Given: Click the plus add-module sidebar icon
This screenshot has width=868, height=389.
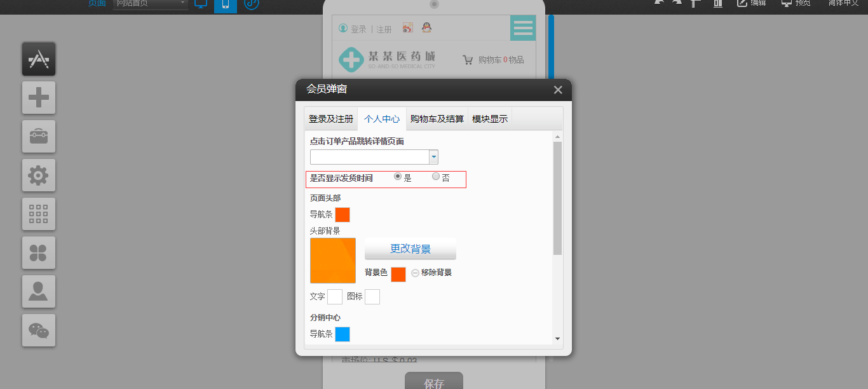Looking at the screenshot, I should click(x=39, y=98).
